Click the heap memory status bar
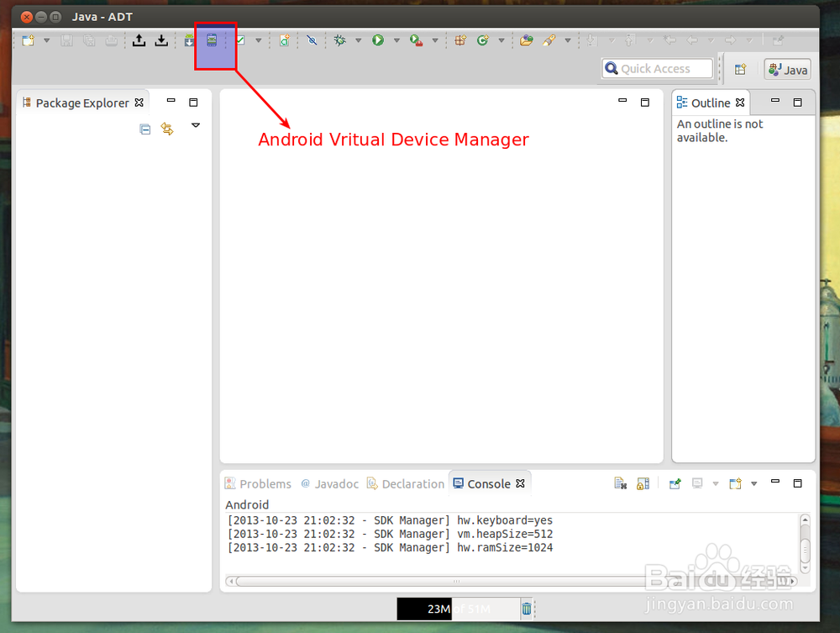The image size is (840, 633). pos(458,609)
